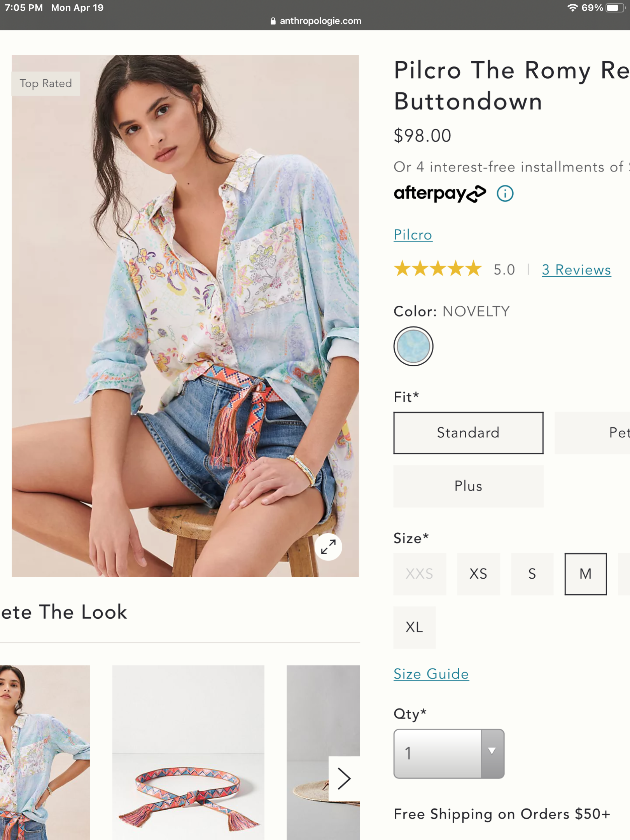Screen dimensions: 630x840
Task: Select the Standard fit option
Action: pos(468,433)
